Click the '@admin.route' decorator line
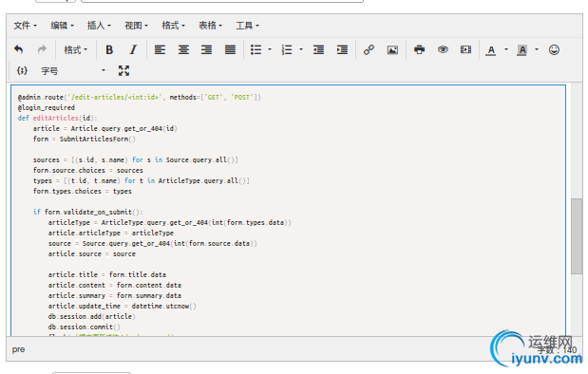 coord(139,98)
